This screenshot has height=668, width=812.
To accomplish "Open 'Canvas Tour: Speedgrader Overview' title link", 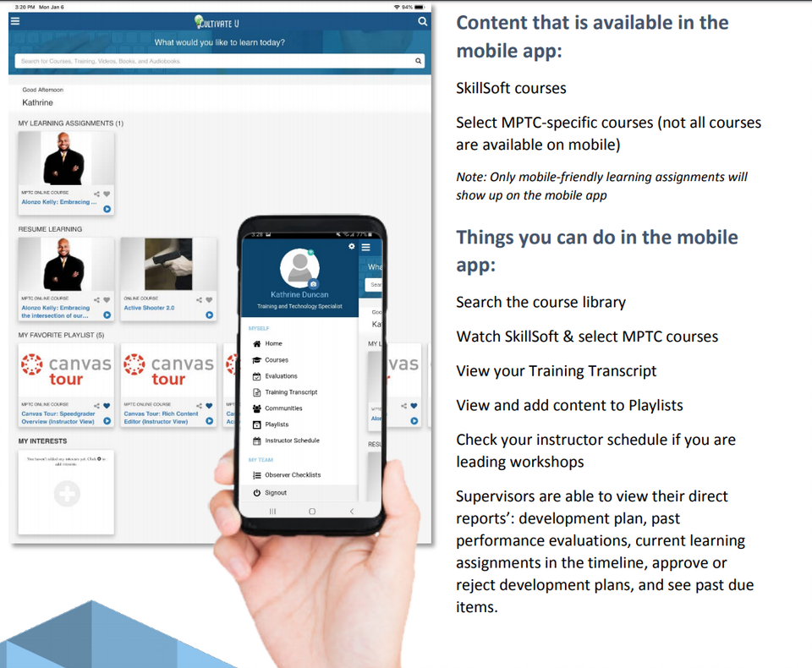I will click(58, 418).
